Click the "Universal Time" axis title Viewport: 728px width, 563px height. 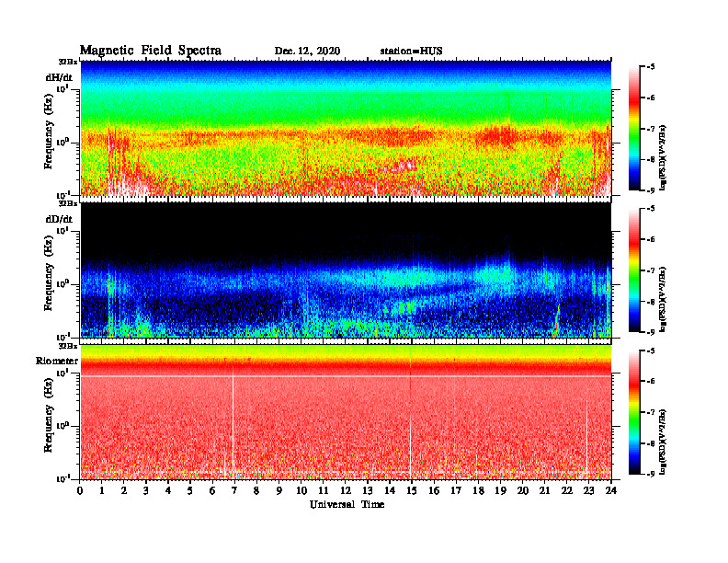point(347,504)
